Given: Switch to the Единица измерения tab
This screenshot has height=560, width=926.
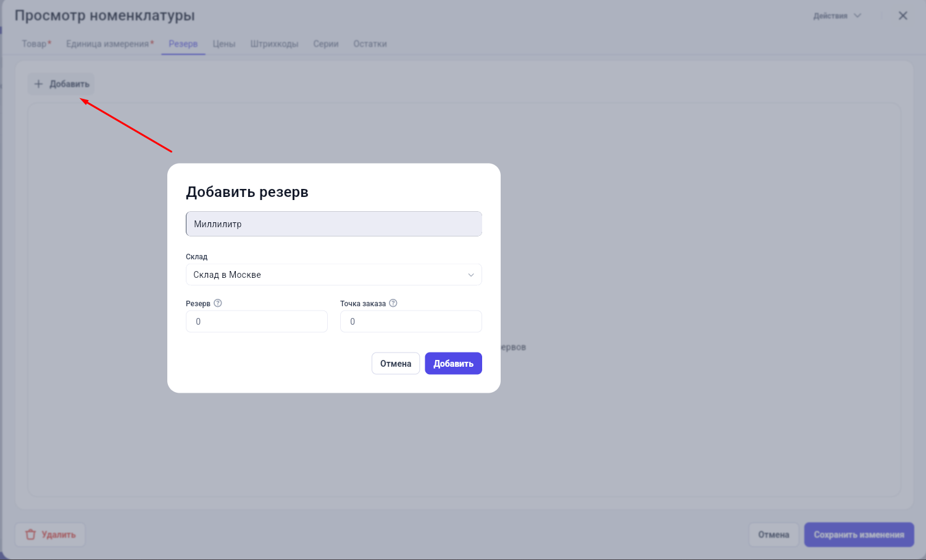Looking at the screenshot, I should click(110, 44).
